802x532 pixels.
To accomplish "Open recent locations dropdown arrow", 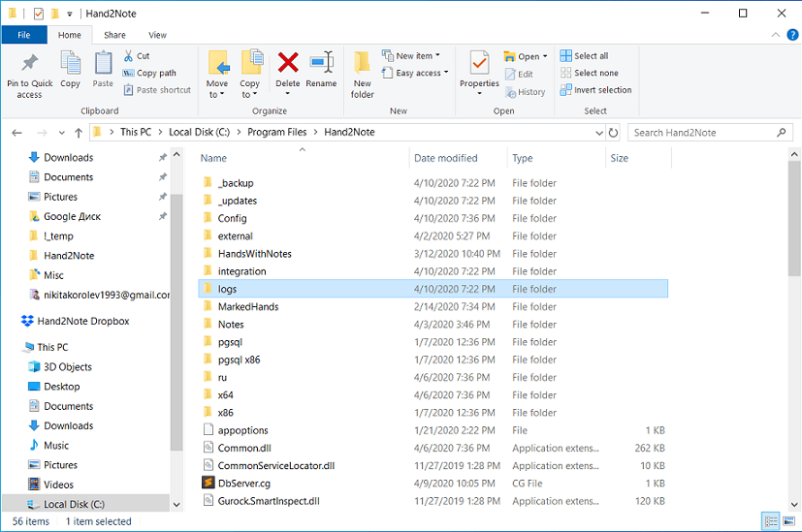I will coord(61,133).
